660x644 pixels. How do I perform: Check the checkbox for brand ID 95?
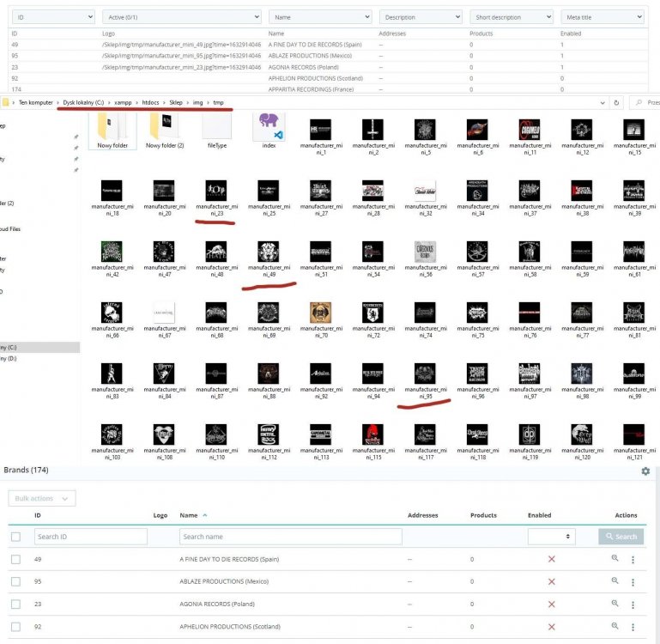(16, 581)
